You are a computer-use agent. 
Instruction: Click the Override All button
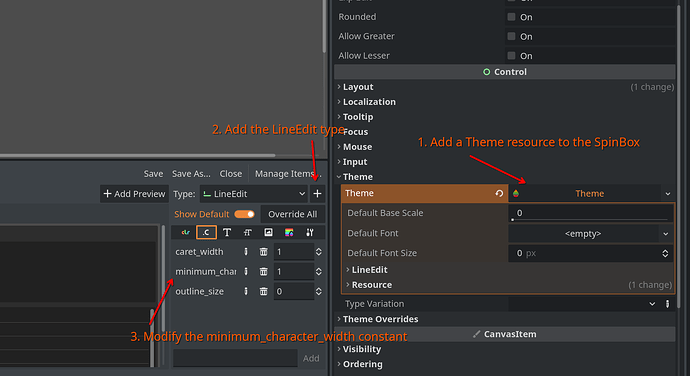(x=293, y=214)
